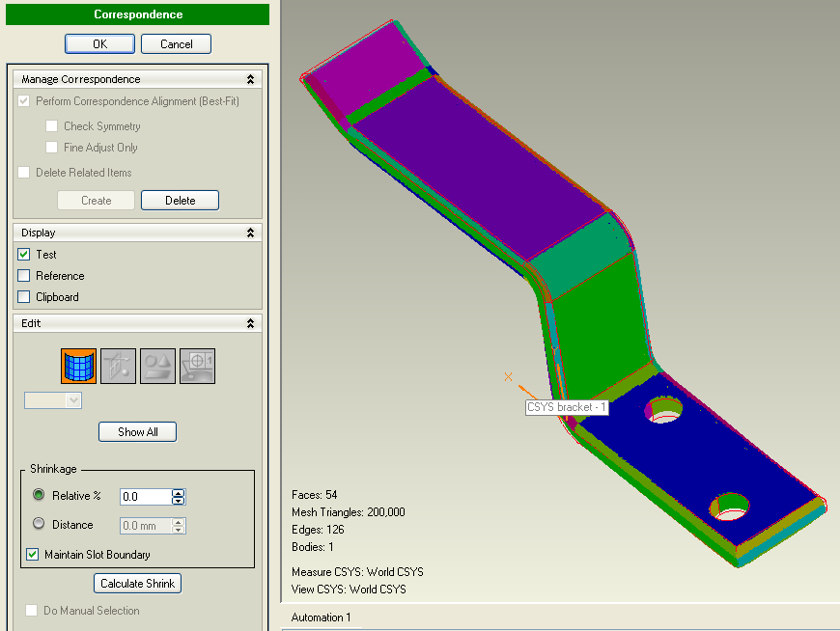Image resolution: width=840 pixels, height=631 pixels.
Task: Uncheck the Test display option
Action: pyautogui.click(x=22, y=254)
